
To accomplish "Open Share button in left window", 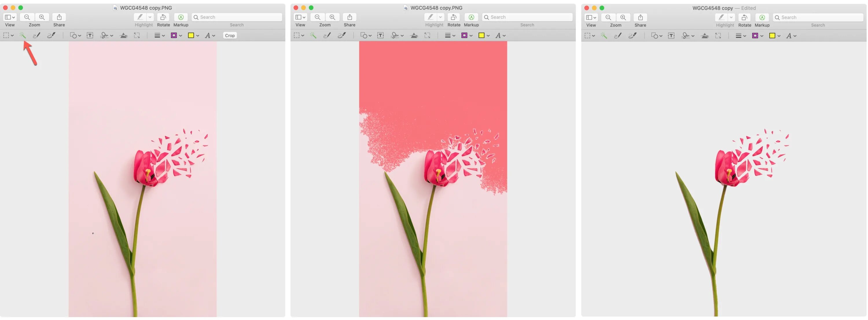I will click(59, 17).
